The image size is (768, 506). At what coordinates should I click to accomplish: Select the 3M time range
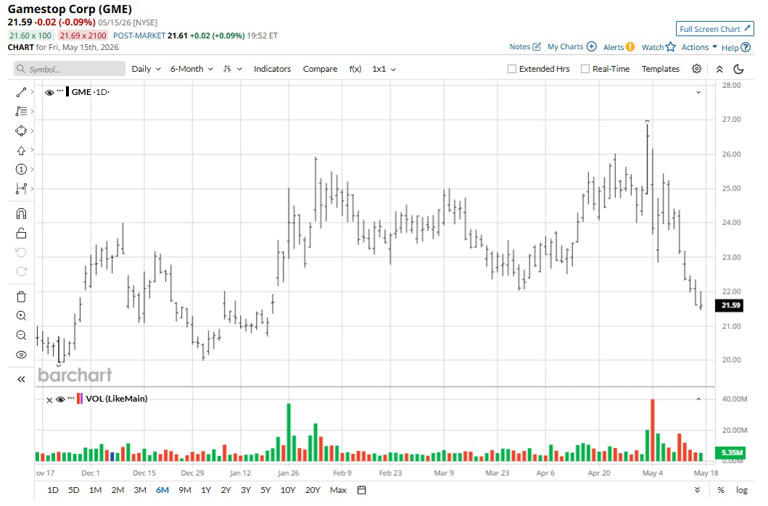(x=140, y=490)
